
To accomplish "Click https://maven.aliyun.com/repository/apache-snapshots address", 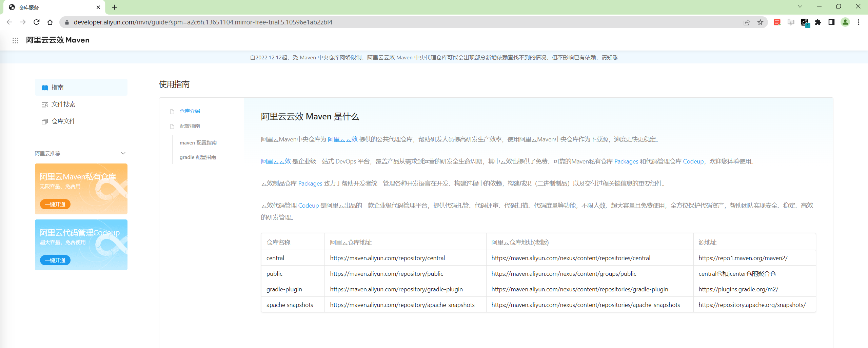I will click(x=402, y=305).
